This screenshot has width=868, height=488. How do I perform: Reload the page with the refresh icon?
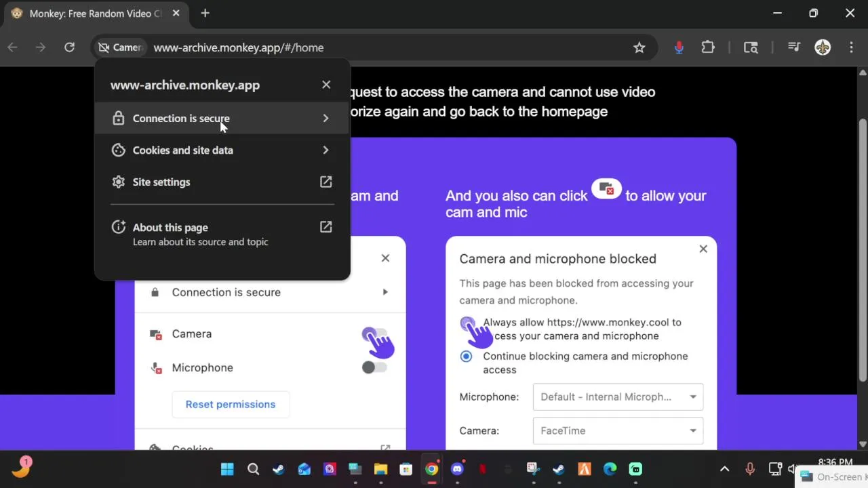coord(69,47)
